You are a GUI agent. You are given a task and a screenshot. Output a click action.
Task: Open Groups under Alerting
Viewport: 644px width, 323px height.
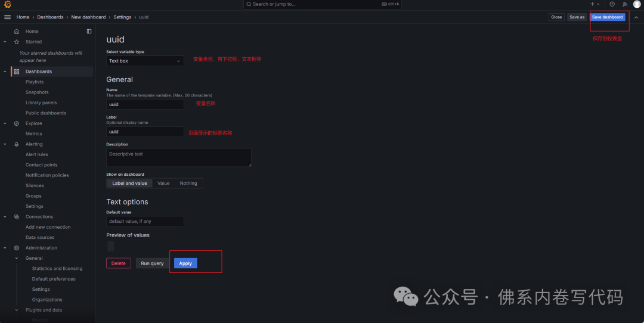33,196
